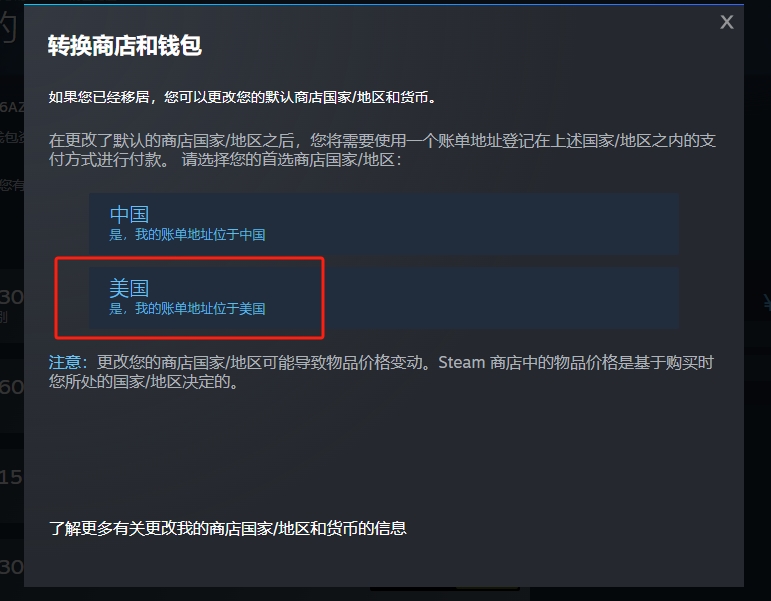Click the 是，我的账单地址位于中国 subtitle
Image resolution: width=771 pixels, height=601 pixels.
(x=187, y=235)
